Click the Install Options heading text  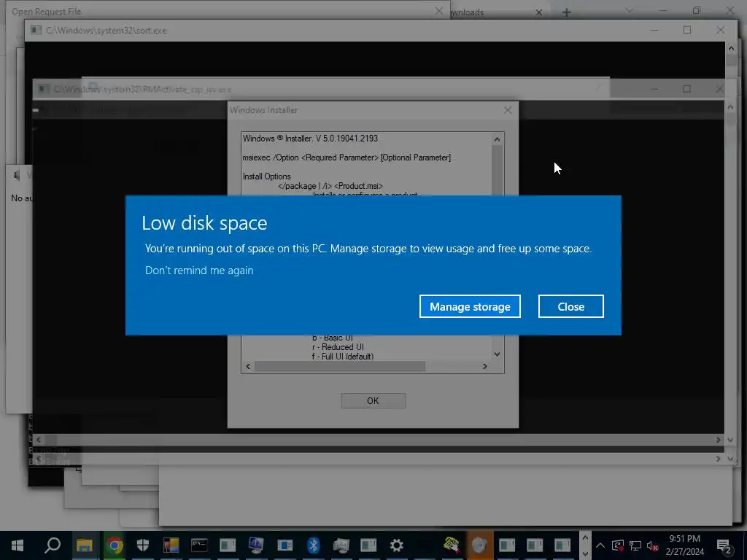[266, 176]
